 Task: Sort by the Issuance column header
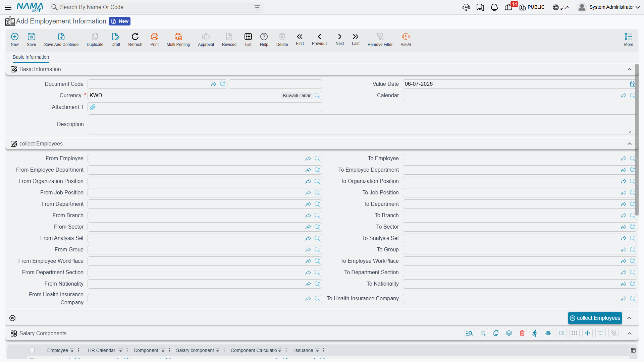(x=304, y=350)
